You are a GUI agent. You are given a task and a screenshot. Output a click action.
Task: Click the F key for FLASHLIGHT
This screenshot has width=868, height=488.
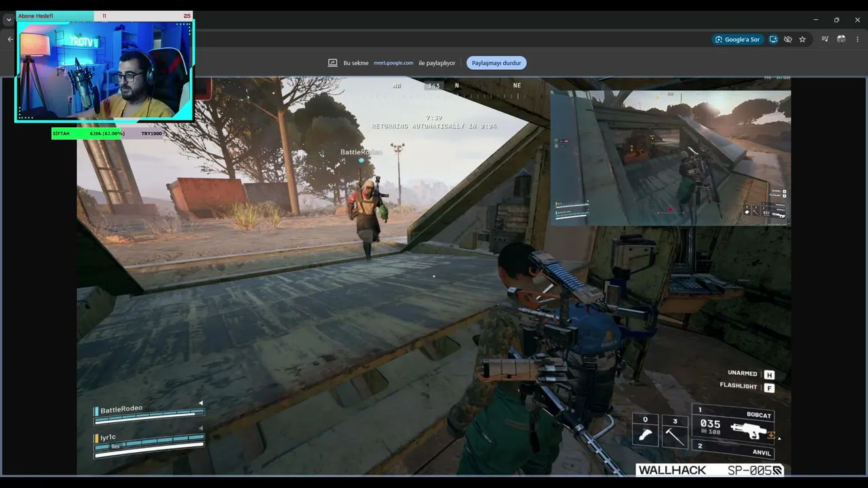click(x=769, y=388)
